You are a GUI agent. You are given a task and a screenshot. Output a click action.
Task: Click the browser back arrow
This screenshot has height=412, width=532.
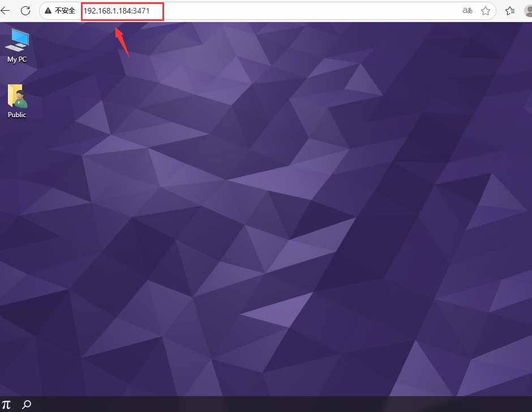tap(5, 11)
